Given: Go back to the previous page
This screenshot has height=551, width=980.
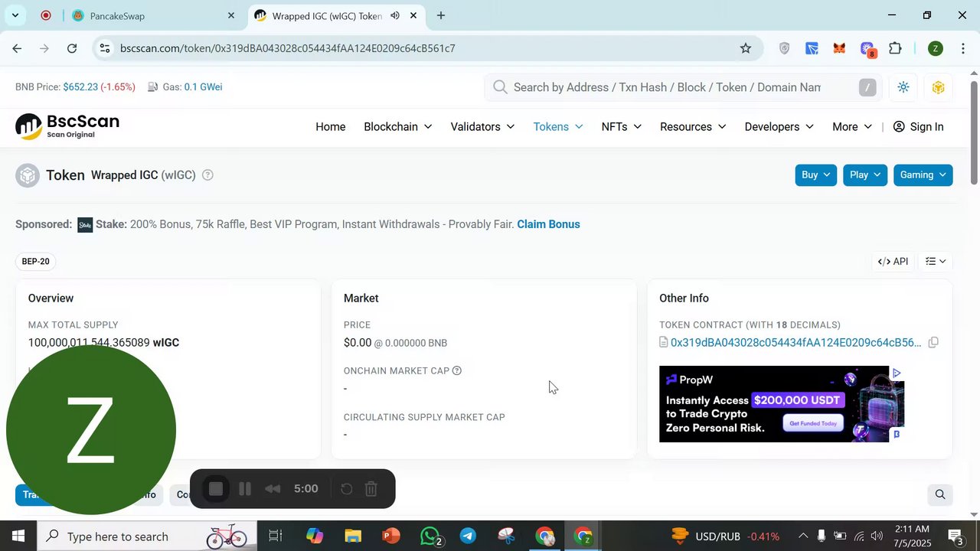Looking at the screenshot, I should point(17,48).
